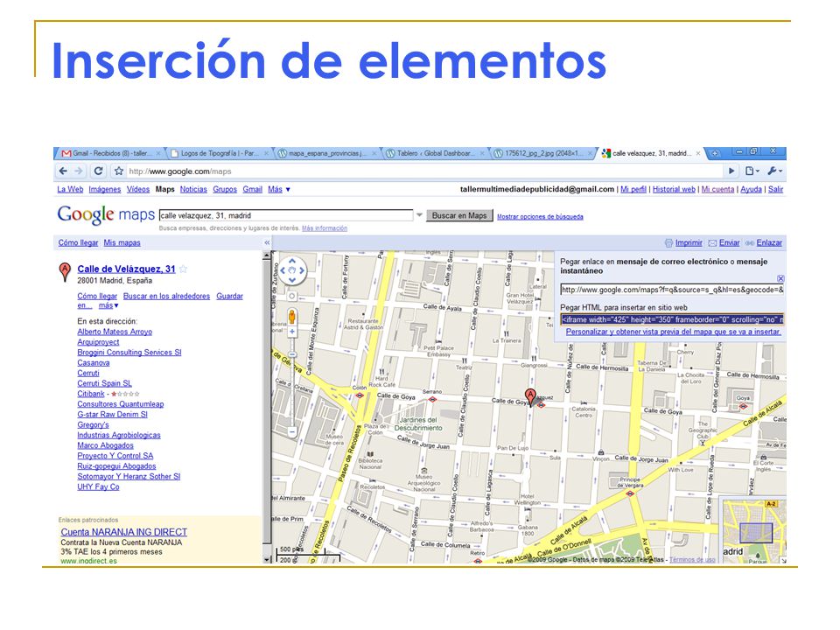
Task: Select the email link URL field
Action: coord(672,290)
